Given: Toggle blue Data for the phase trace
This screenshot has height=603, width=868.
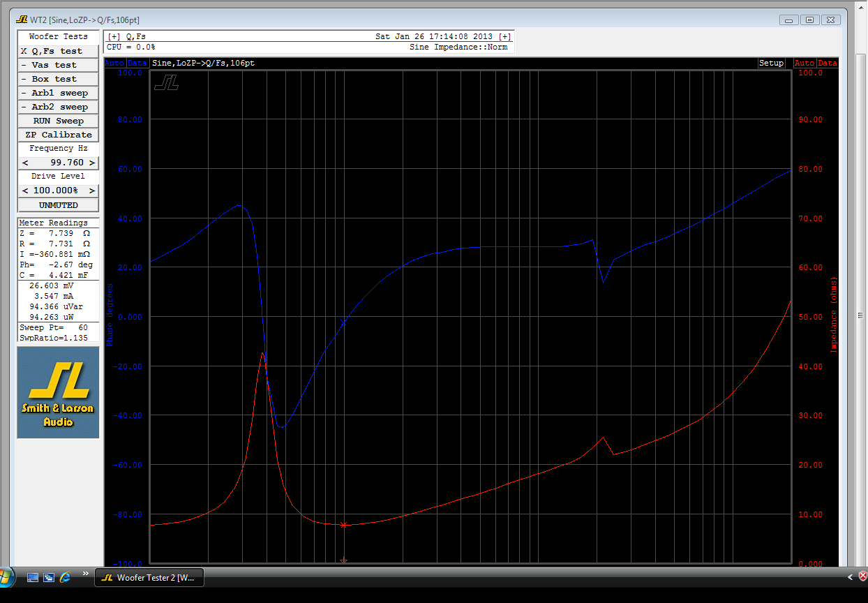Looking at the screenshot, I should 137,63.
